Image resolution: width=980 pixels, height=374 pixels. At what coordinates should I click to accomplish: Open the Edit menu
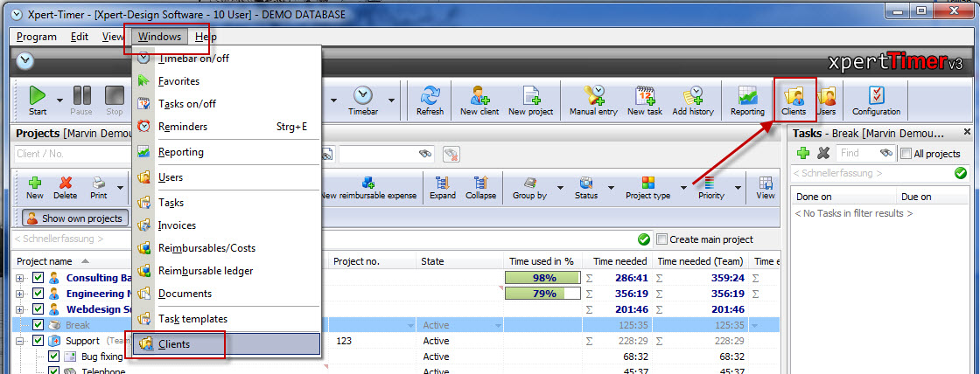pos(80,37)
